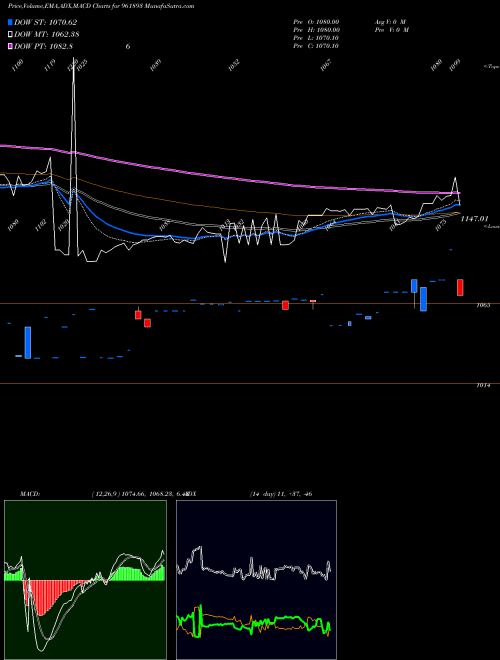Click the 1063 level label on the right
Image resolution: width=500 pixels, height=660 pixels.
click(483, 305)
